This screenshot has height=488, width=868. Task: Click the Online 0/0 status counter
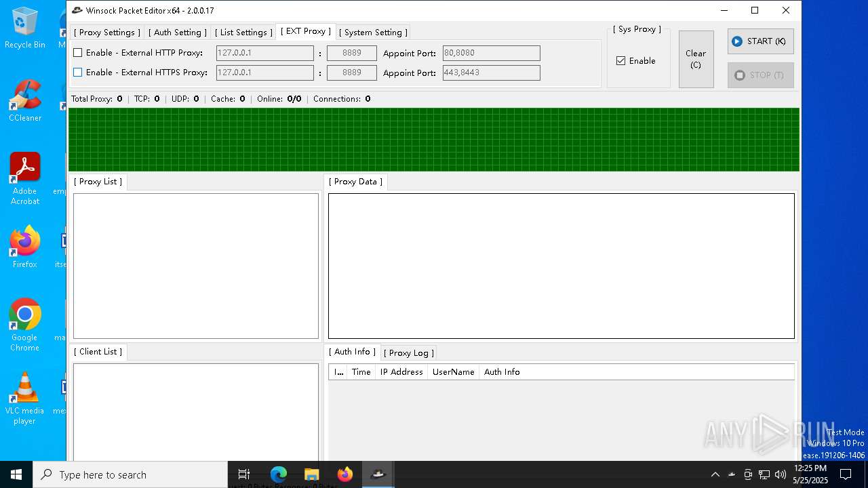[279, 99]
